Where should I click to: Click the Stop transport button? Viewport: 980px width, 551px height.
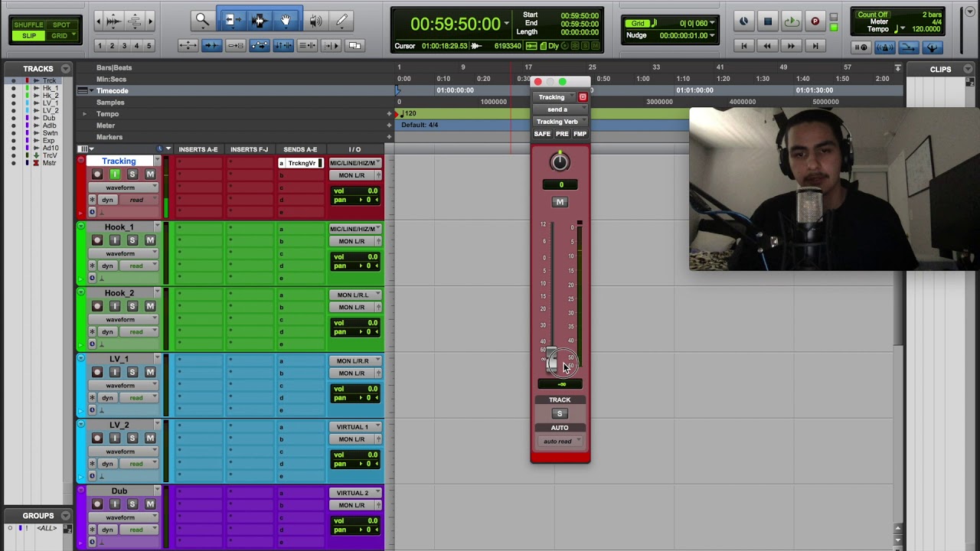point(768,21)
